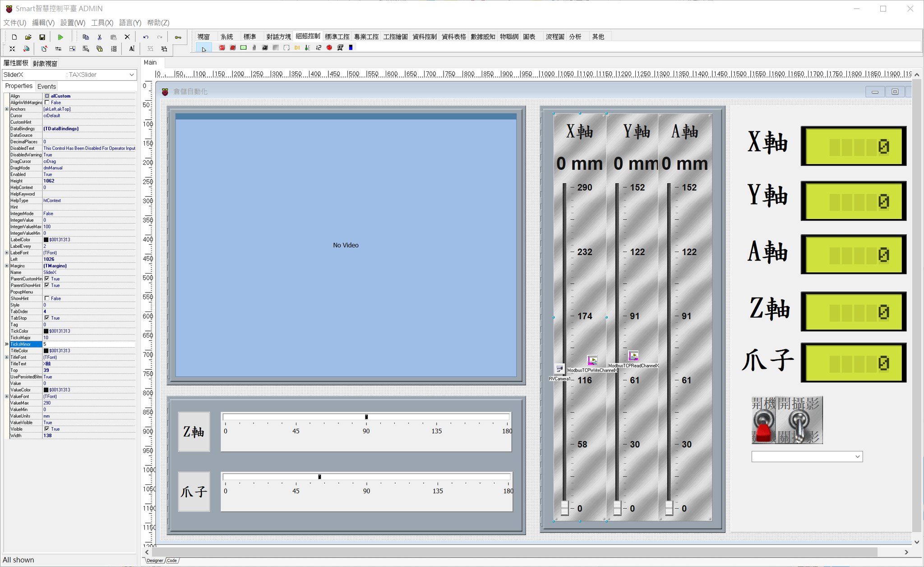Open the empty combo box below the switches
Viewport: 924px width, 567px height.
pos(807,456)
